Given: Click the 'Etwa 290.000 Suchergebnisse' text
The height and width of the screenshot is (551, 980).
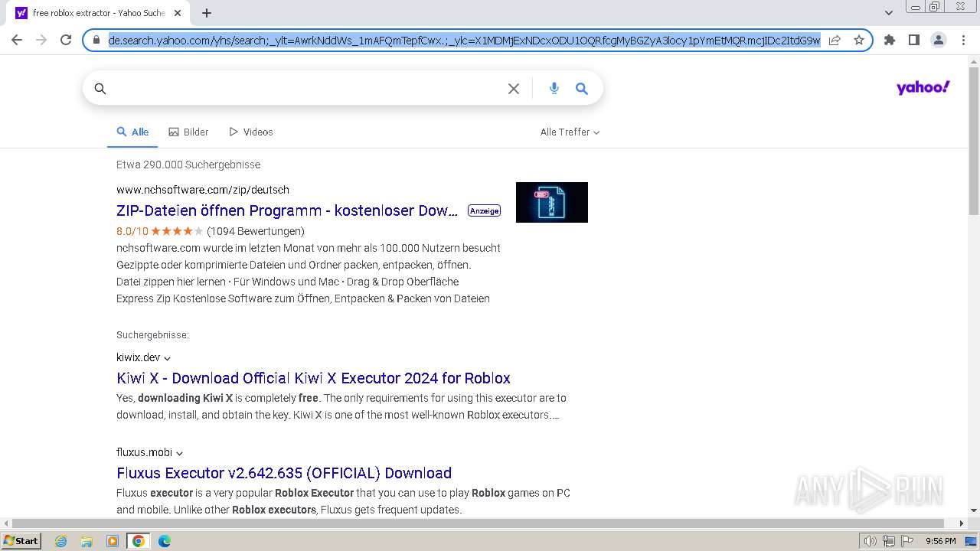Looking at the screenshot, I should 188,165.
